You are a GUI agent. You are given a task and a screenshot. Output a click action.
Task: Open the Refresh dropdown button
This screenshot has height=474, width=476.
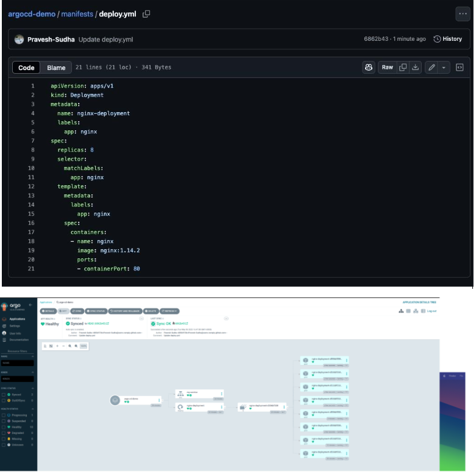pyautogui.click(x=169, y=311)
